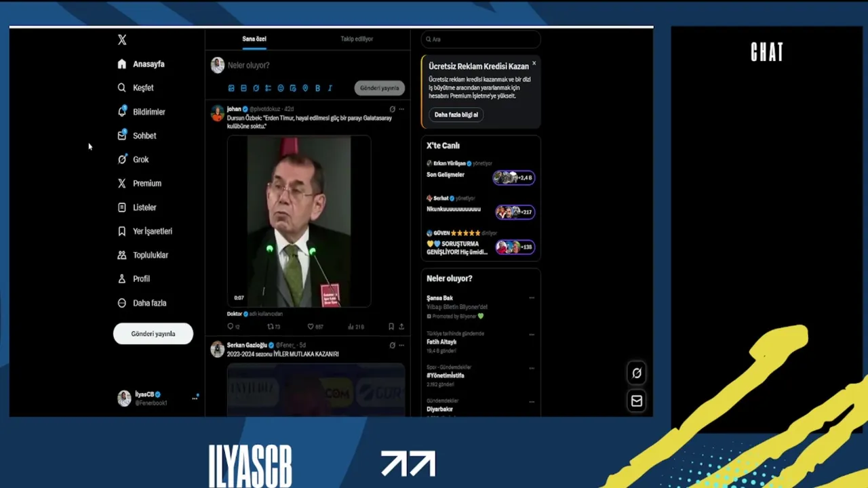
Task: Close the Ücretsiz Reklam Kredisi card
Action: [534, 63]
